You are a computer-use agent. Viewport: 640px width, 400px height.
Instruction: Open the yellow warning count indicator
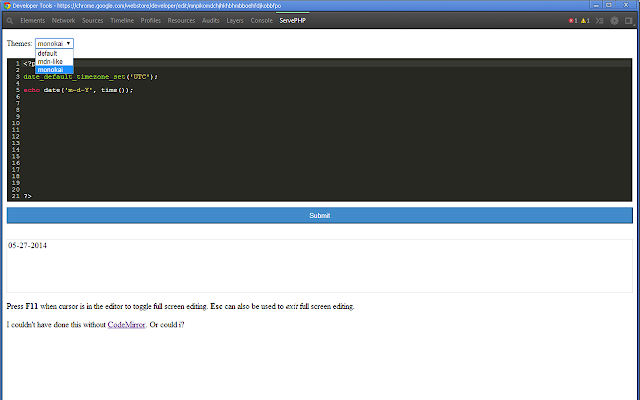click(x=585, y=20)
